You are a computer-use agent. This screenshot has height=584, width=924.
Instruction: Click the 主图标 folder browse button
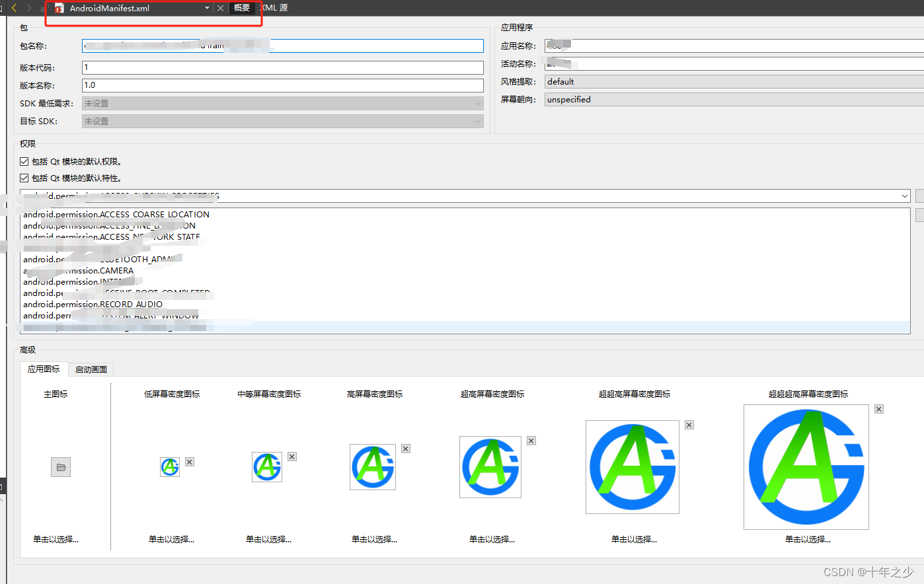[61, 467]
